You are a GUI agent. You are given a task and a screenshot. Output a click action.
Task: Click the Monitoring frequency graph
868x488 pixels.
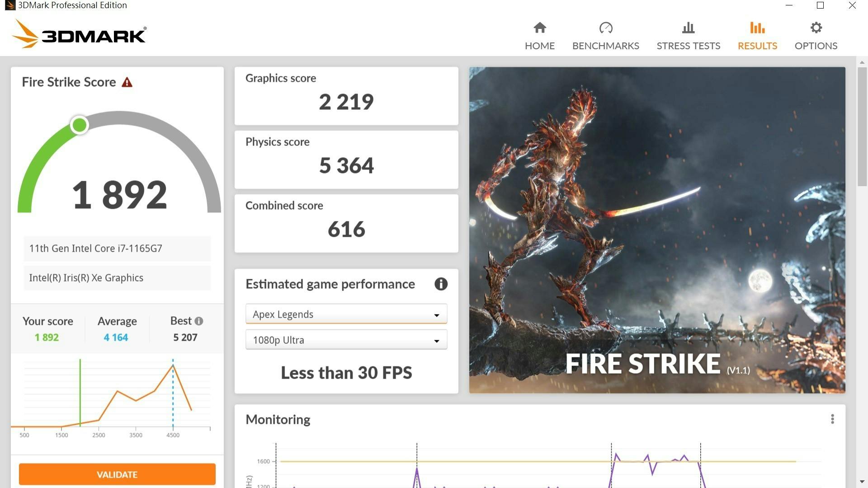(x=538, y=465)
